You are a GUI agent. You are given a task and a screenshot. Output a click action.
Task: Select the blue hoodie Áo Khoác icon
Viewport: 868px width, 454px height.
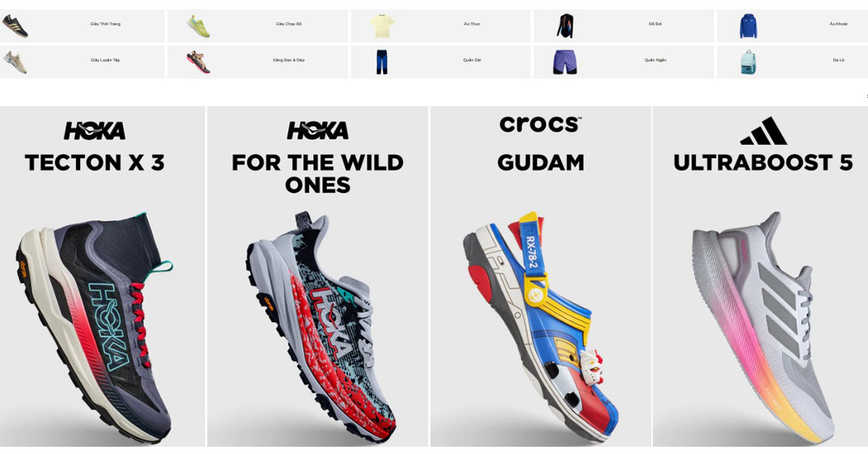point(747,26)
